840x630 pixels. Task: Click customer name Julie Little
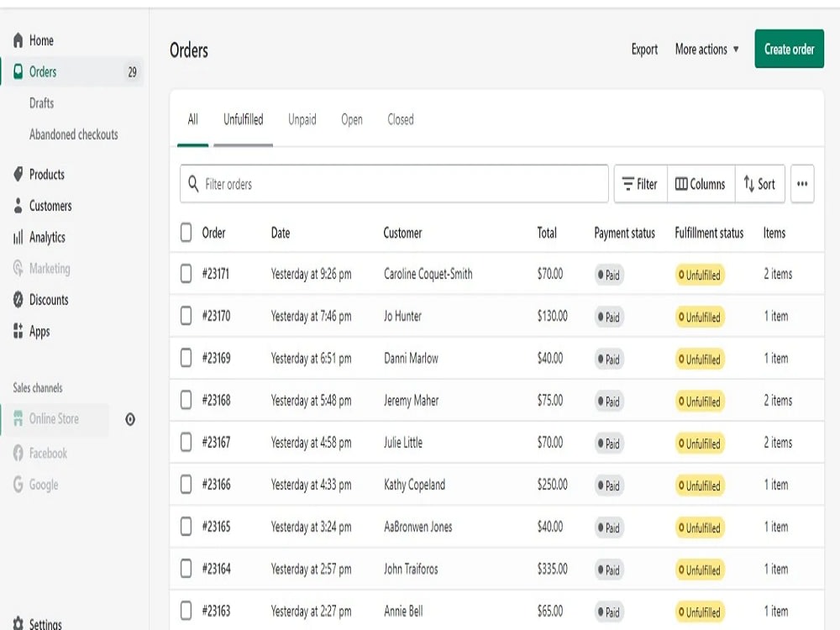pos(403,443)
